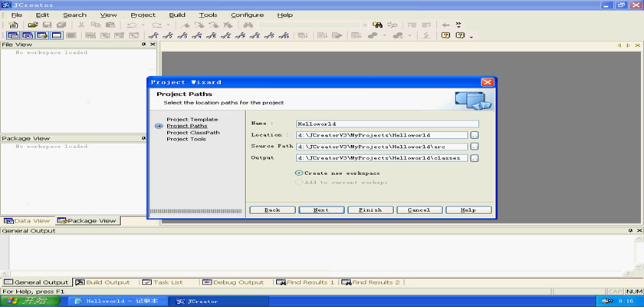Browse for the Location path
The height and width of the screenshot is (307, 644).
tap(475, 135)
